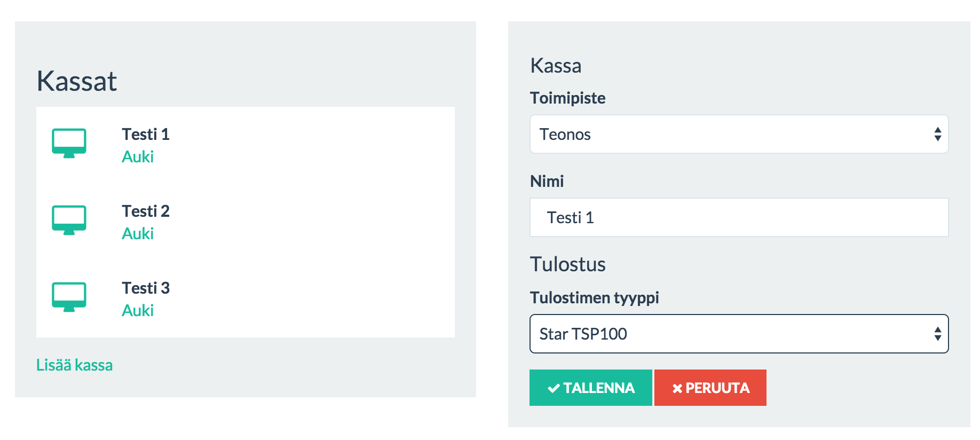Click the Auki status under Testi 2
This screenshot has width=980, height=440.
[138, 233]
